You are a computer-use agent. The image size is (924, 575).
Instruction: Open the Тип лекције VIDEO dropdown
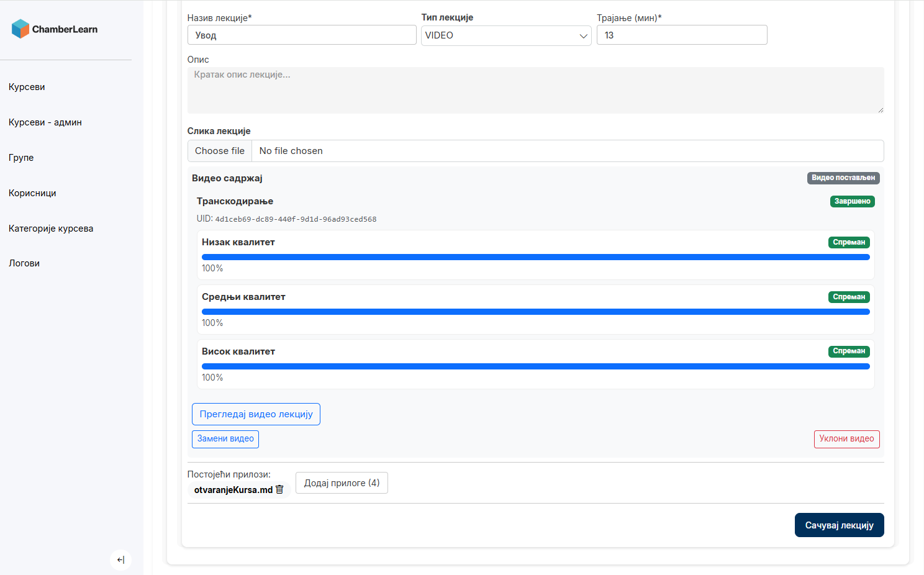click(x=506, y=35)
